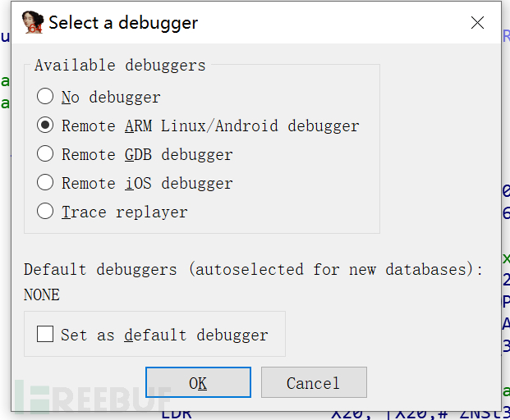Confirm the selection with the OK button
This screenshot has width=510, height=420.
198,382
